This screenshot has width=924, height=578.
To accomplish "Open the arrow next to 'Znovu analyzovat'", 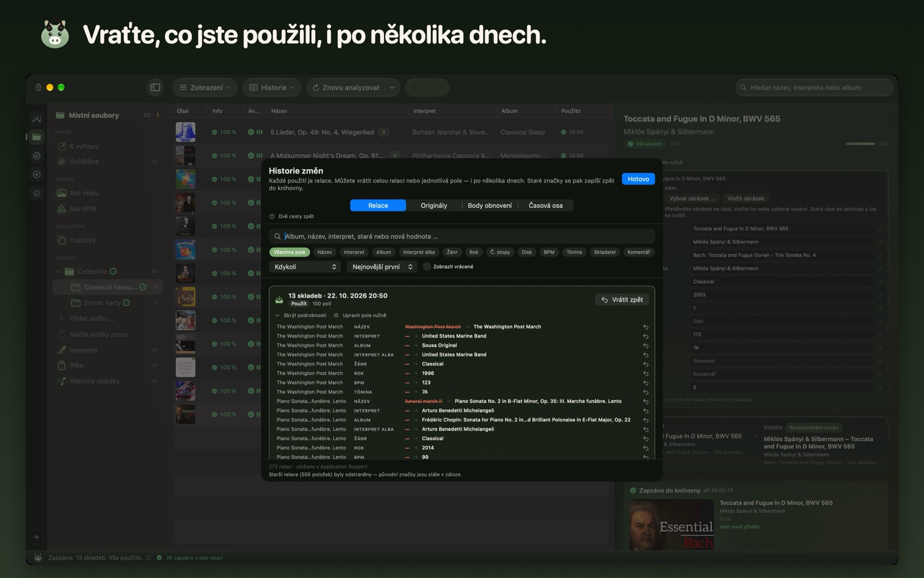I will 392,87.
